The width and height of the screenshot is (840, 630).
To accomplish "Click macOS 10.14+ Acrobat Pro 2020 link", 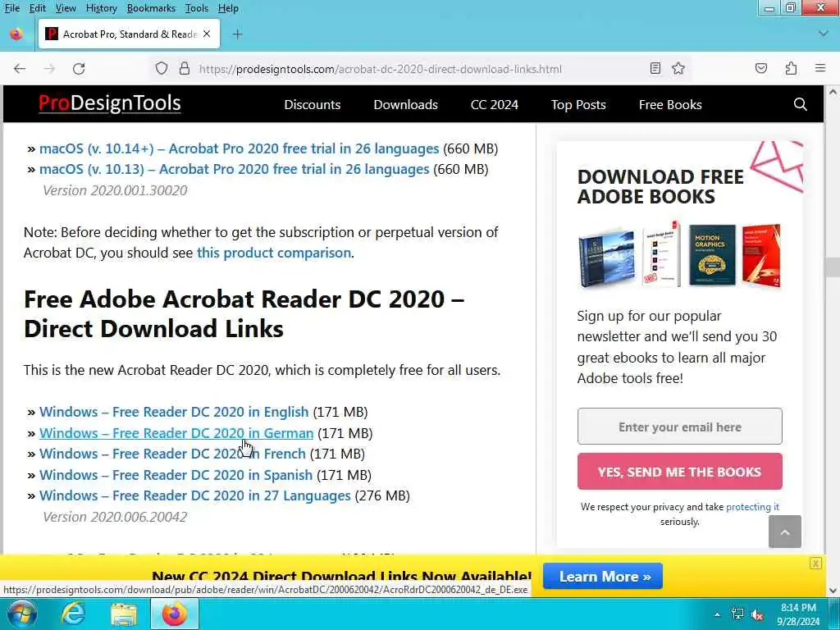I will pos(239,148).
